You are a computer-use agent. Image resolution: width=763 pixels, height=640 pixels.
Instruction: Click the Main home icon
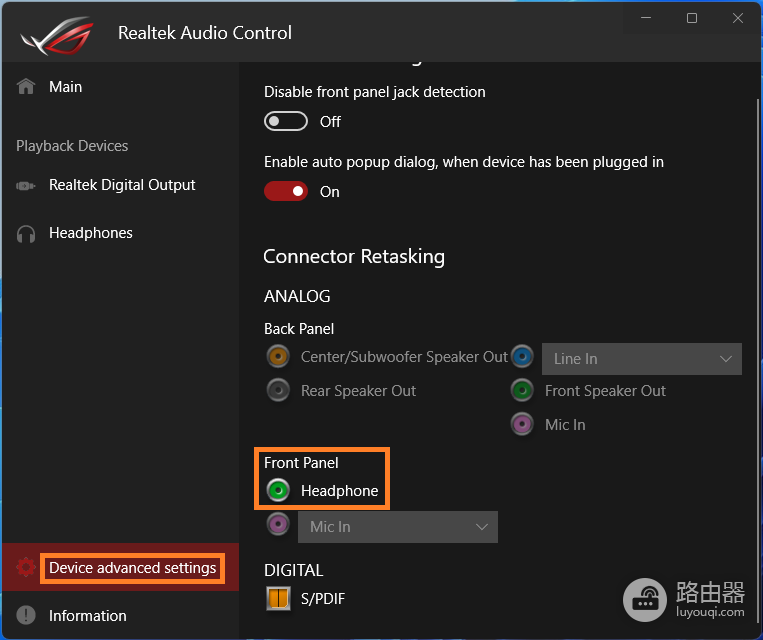pyautogui.click(x=26, y=87)
